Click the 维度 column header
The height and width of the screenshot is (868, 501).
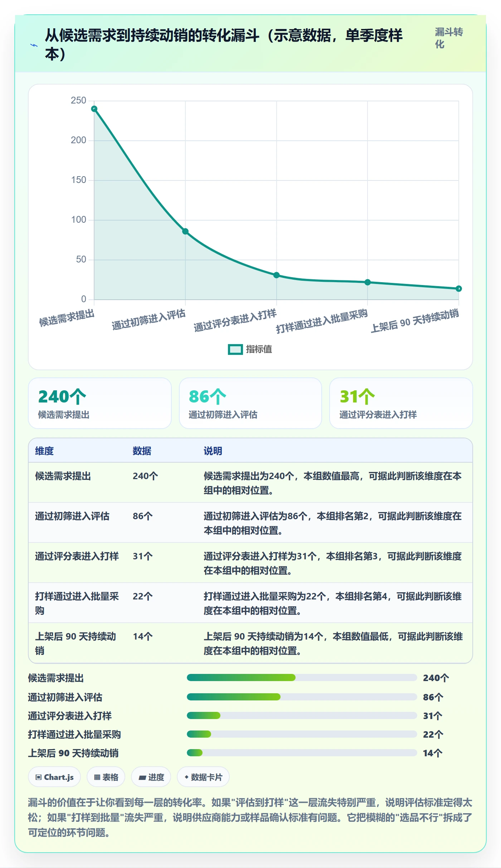coord(44,451)
